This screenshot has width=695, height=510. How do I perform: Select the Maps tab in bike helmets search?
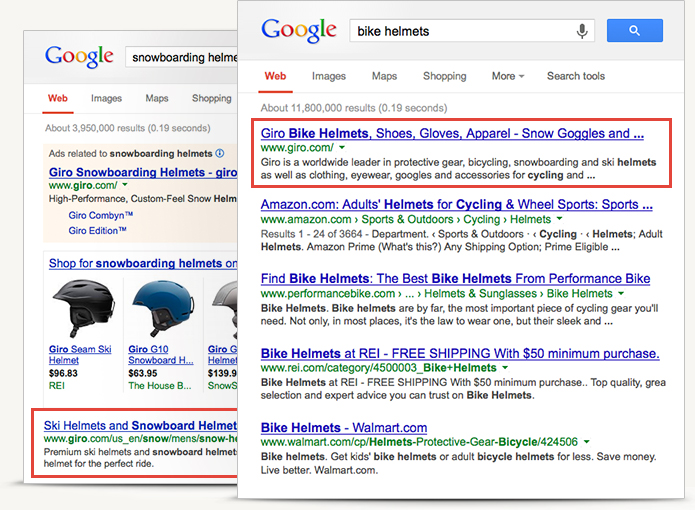point(384,76)
